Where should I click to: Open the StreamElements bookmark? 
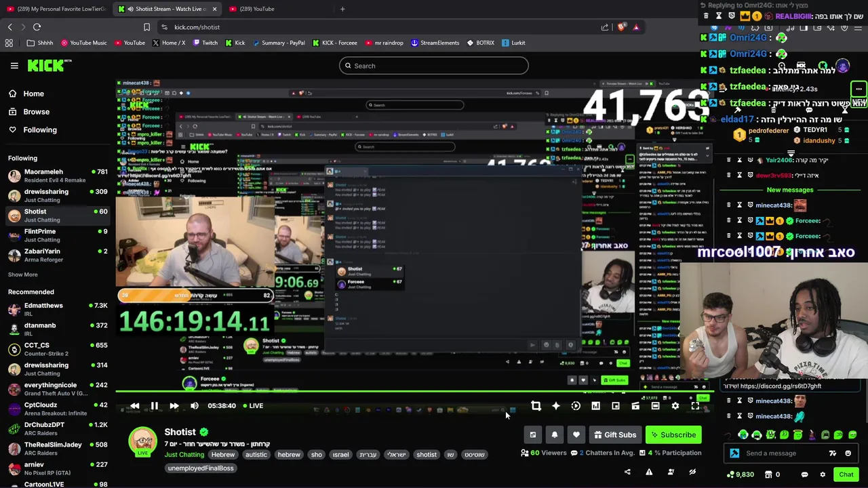pos(435,43)
